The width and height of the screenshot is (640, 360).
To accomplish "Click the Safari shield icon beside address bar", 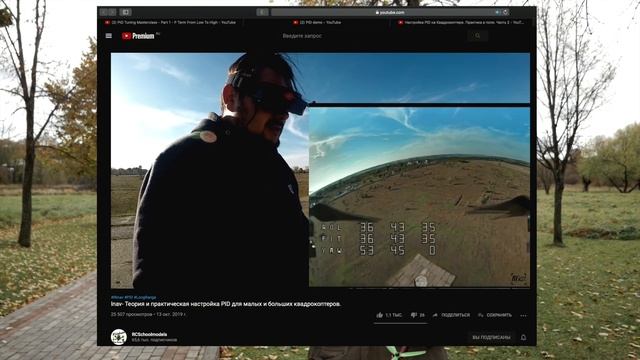I will click(262, 12).
